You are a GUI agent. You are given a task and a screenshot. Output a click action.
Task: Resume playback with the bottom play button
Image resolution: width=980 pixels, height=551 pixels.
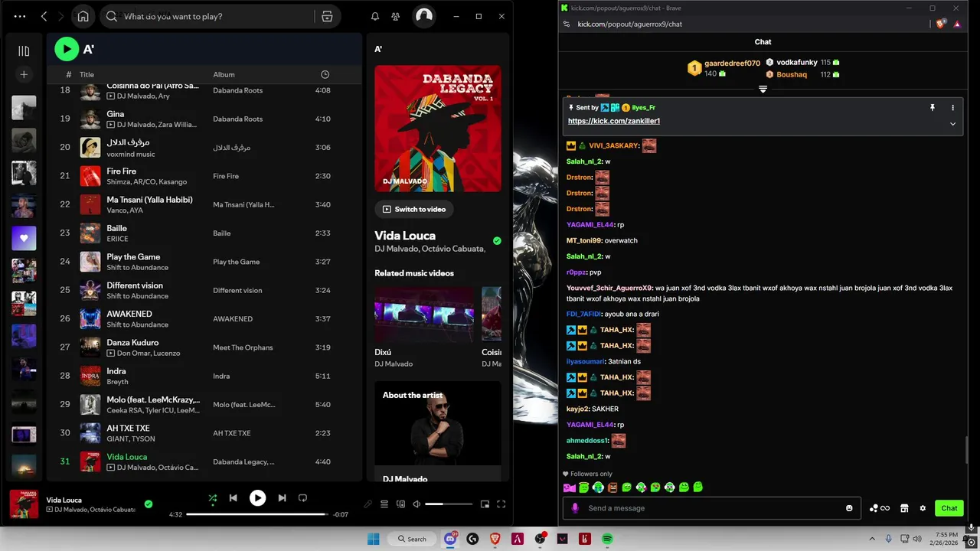257,498
